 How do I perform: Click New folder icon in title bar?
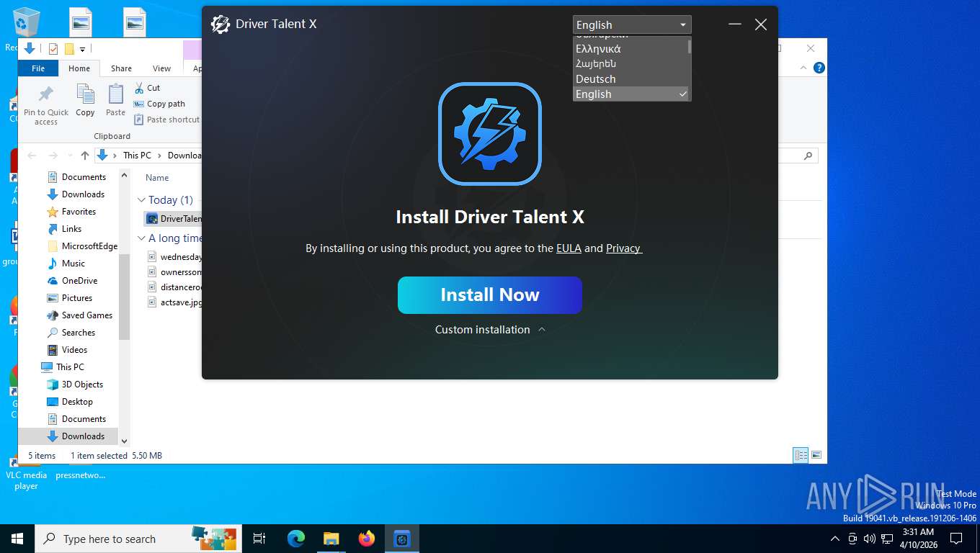(69, 49)
